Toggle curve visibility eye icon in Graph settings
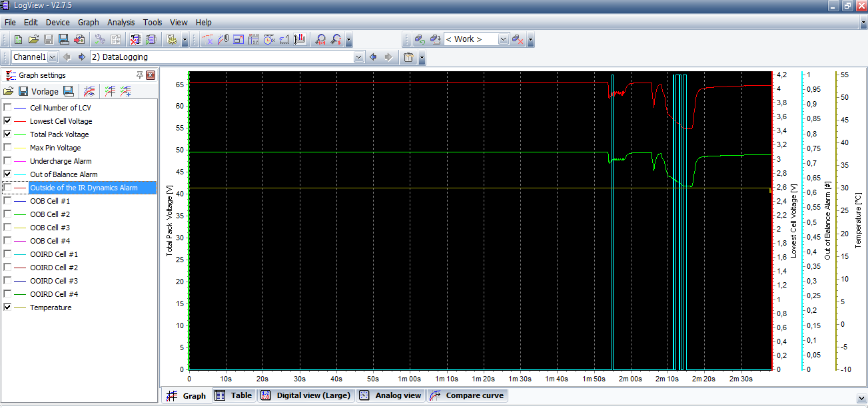The width and height of the screenshot is (868, 408). click(89, 91)
